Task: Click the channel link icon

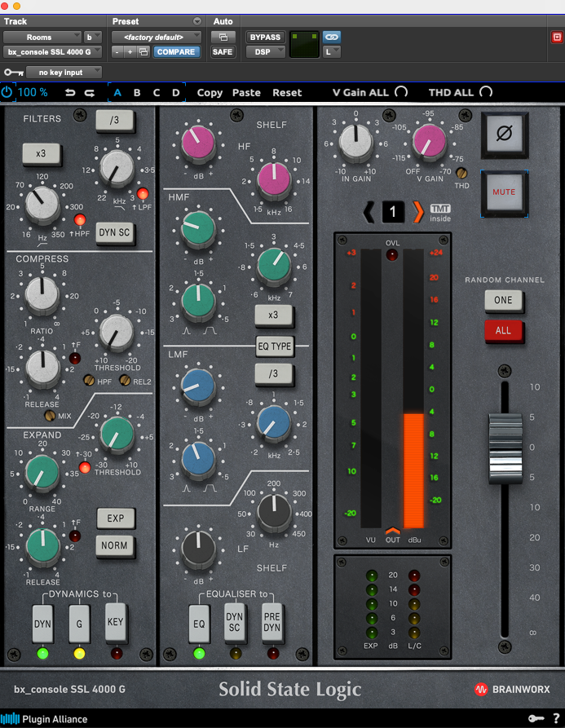Action: [x=332, y=37]
